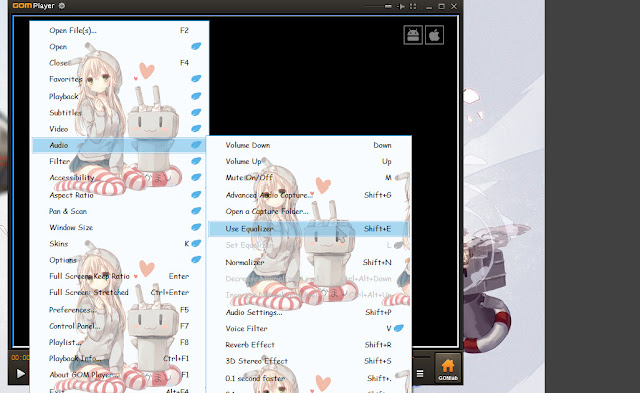Toggle the always-on-top pin icon in title bar
Viewport: 640px width, 393px height.
coord(400,7)
